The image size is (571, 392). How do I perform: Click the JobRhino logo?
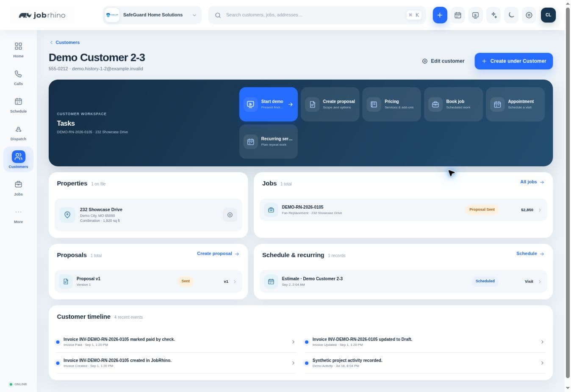click(x=42, y=15)
